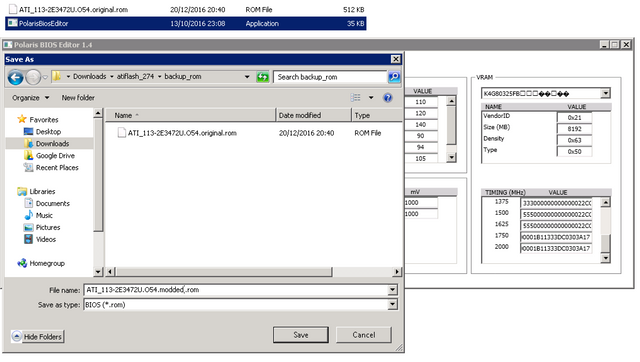Open the VRAM chip dropdown in Polaris editor
The width and height of the screenshot is (640, 362).
[606, 93]
